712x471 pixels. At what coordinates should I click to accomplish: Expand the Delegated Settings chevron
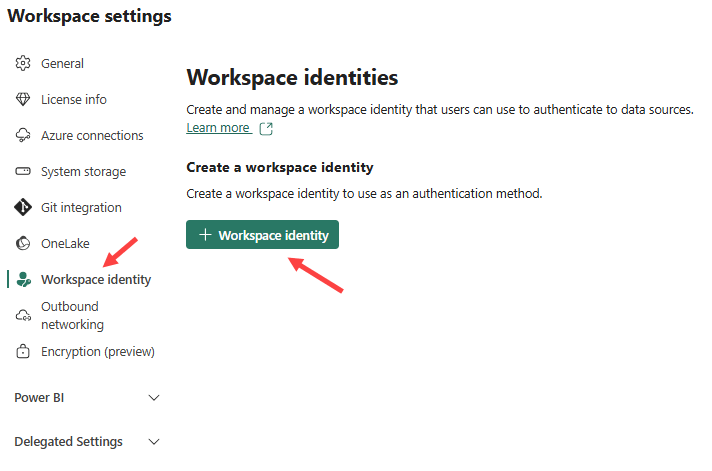154,441
